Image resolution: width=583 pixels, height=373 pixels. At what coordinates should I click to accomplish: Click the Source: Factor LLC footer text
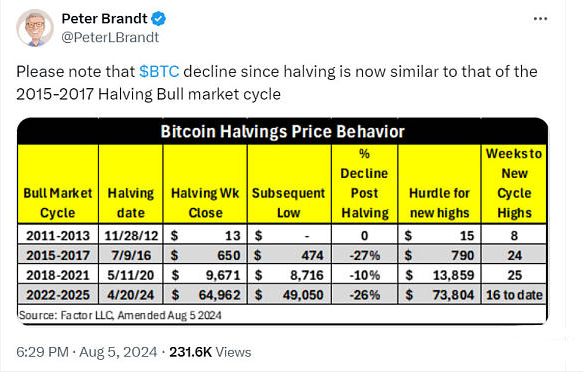120,315
